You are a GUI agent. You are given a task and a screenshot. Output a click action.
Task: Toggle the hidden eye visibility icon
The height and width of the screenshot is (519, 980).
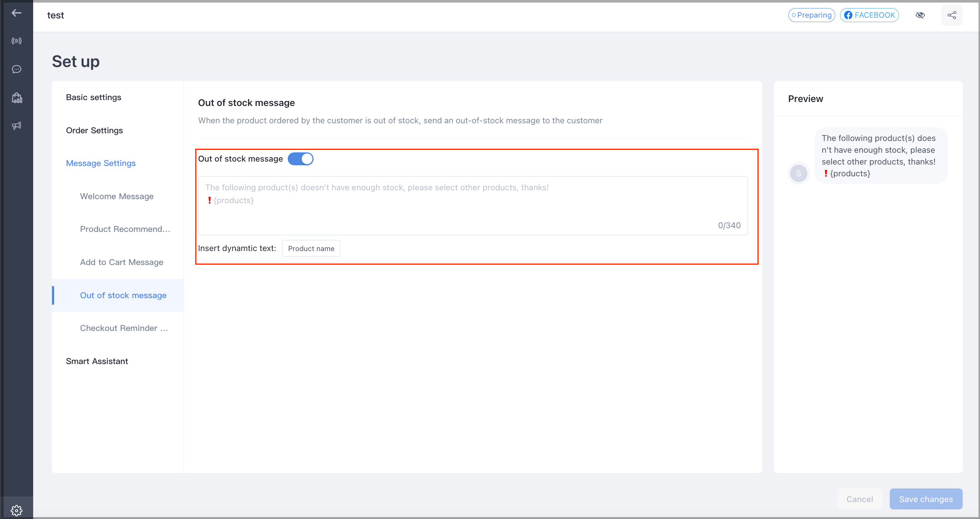pos(920,15)
